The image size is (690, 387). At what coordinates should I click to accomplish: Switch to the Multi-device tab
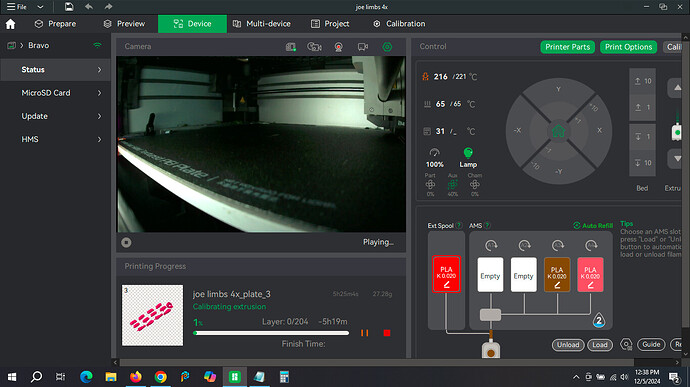(261, 24)
